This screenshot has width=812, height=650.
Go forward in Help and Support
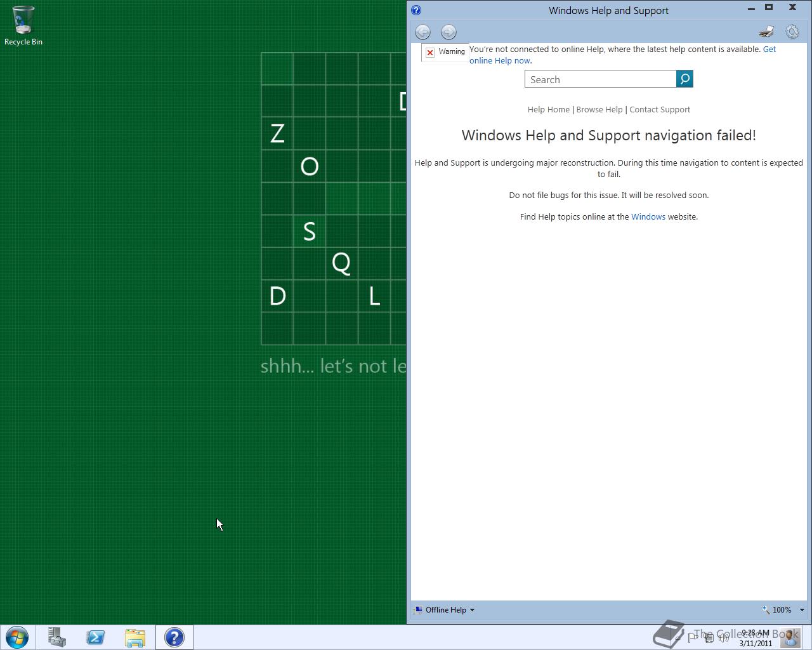[x=449, y=32]
